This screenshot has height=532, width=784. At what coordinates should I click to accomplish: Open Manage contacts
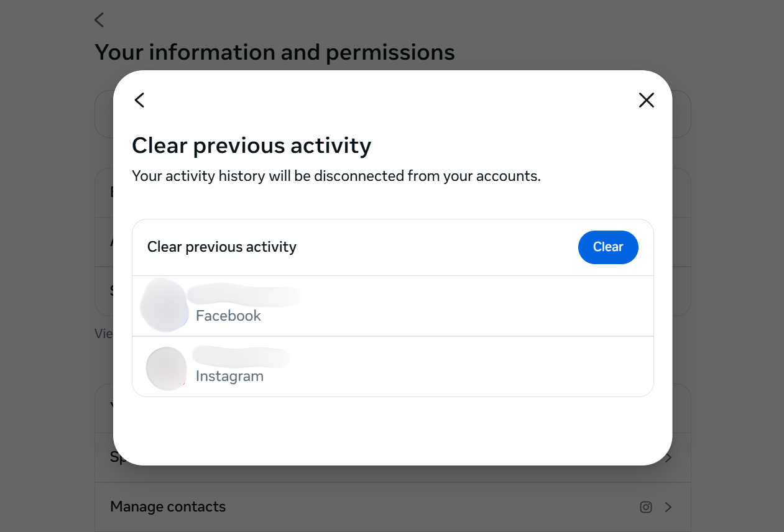pyautogui.click(x=168, y=507)
